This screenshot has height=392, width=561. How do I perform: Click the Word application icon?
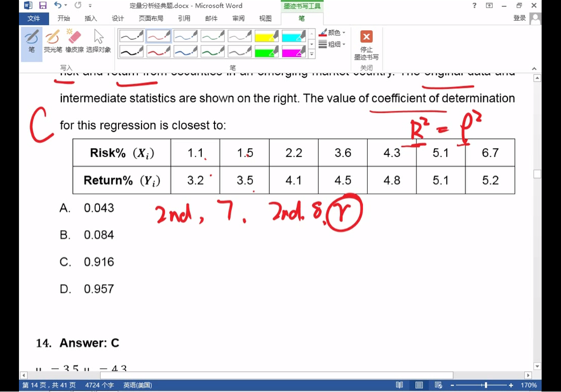pyautogui.click(x=28, y=6)
